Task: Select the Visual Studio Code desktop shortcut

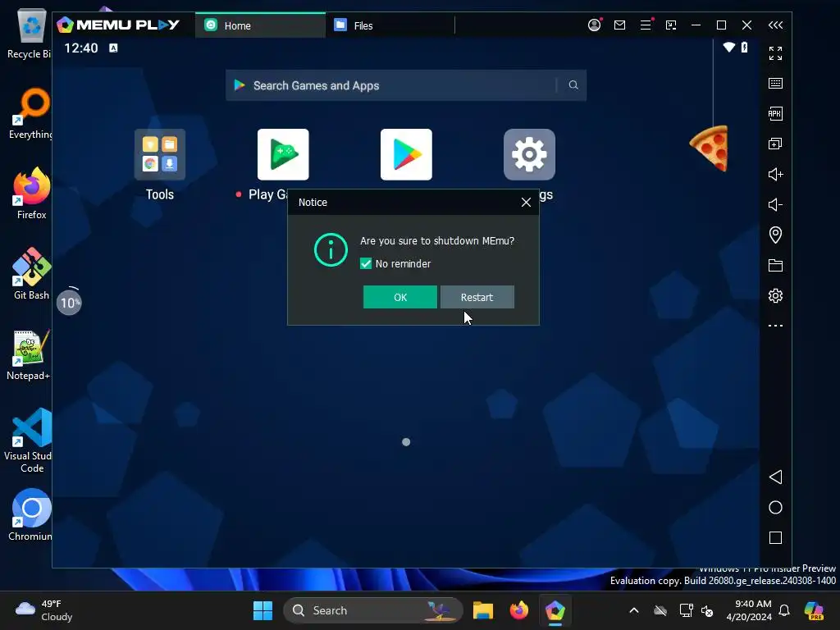Action: [x=30, y=441]
